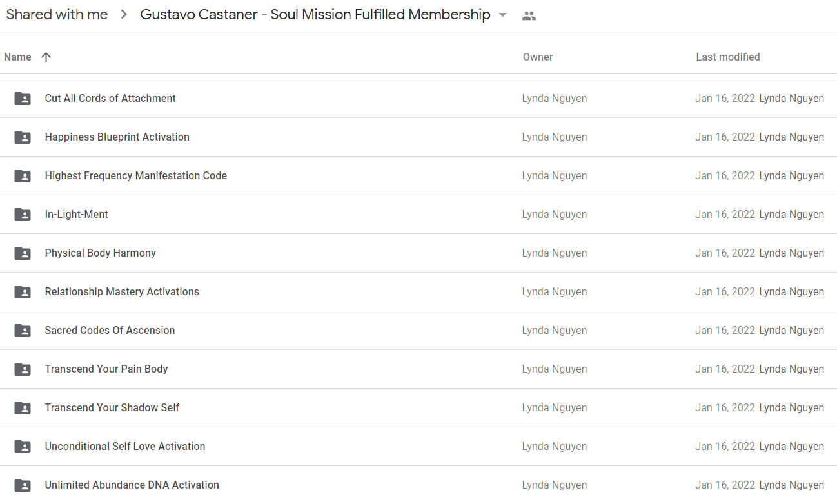
Task: Click owner Lynda Nguyen in Transcend Your Shadow Self row
Action: [555, 408]
